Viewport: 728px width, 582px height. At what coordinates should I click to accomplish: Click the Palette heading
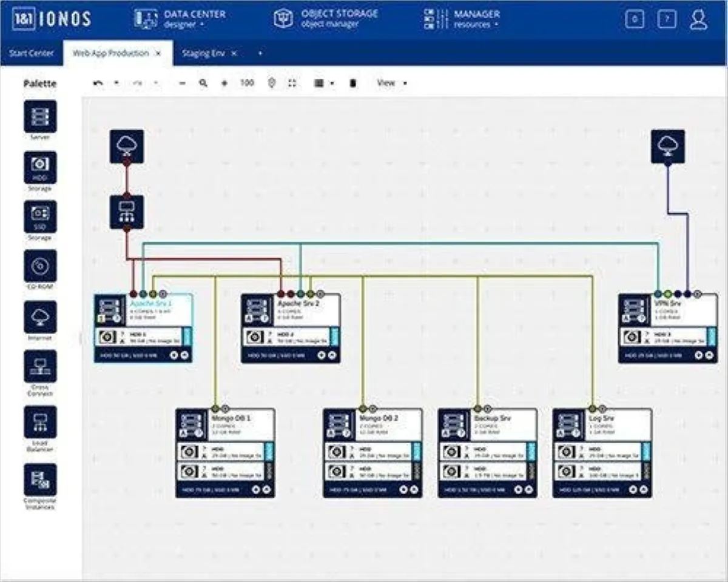tap(40, 84)
